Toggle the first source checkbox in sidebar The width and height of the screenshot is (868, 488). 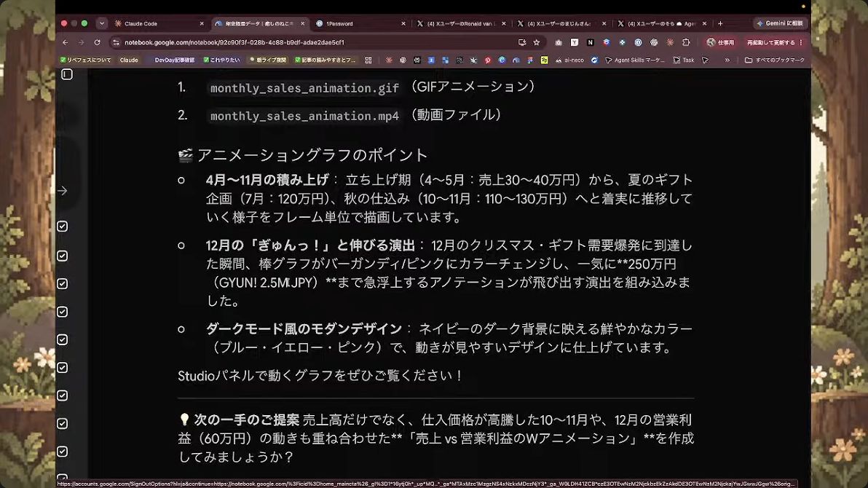click(x=63, y=226)
